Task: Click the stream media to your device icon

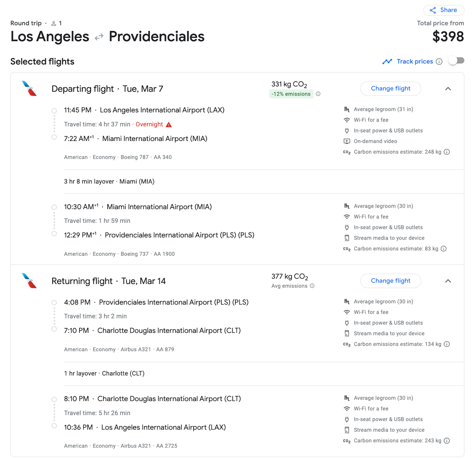Action: [347, 238]
